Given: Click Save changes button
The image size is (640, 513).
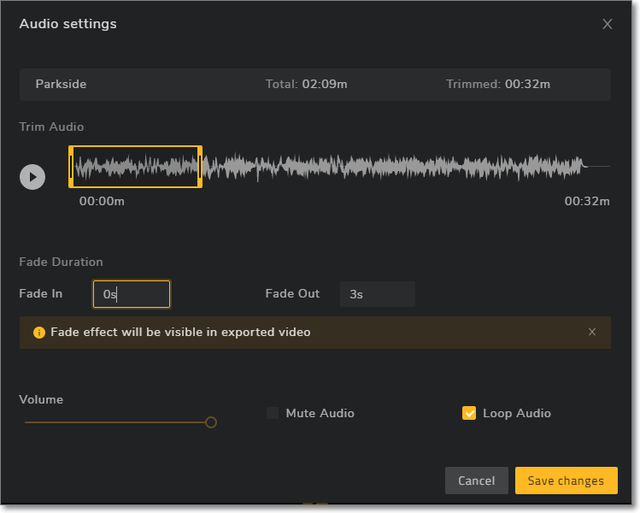Looking at the screenshot, I should (x=565, y=481).
